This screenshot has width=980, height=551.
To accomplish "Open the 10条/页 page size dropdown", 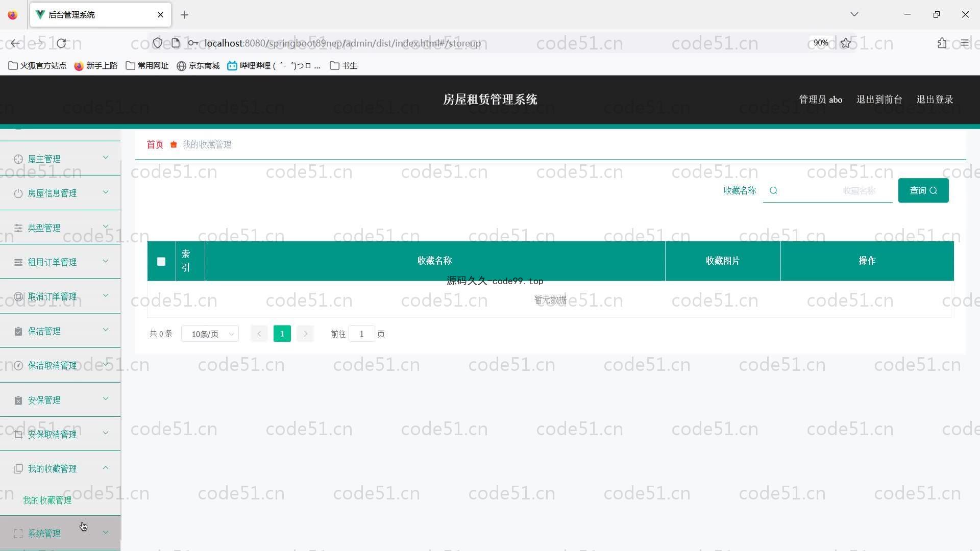I will click(210, 334).
